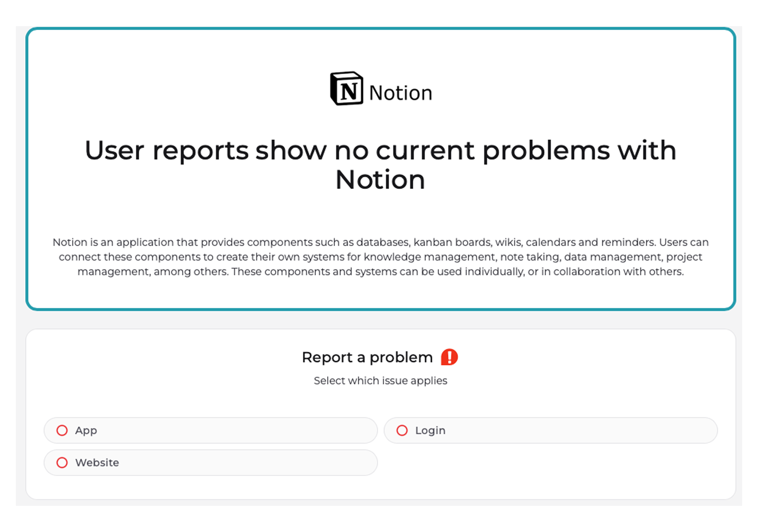Click the "User reports show no current problems" headline
The height and width of the screenshot is (532, 758).
point(380,151)
